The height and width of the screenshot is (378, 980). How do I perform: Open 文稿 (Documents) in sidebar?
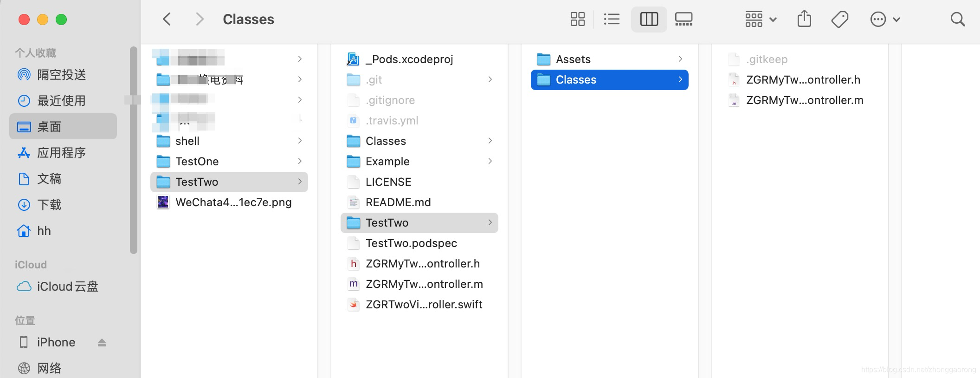click(x=63, y=179)
